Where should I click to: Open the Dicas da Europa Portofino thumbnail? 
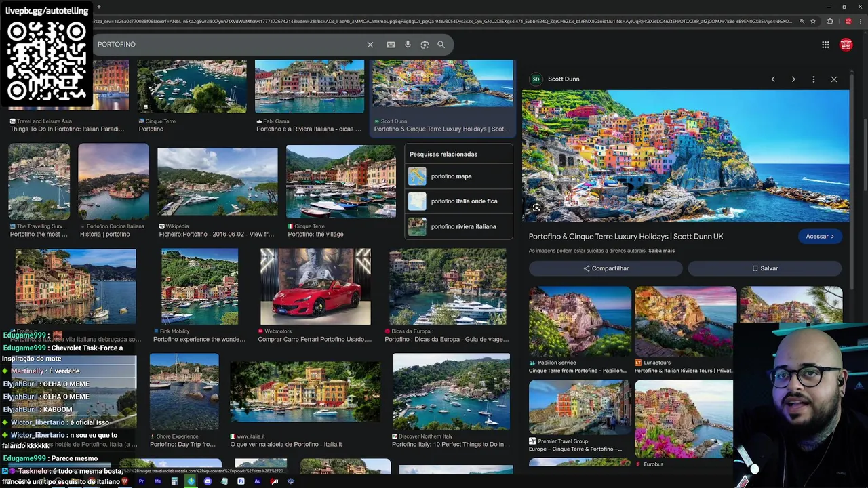click(448, 287)
